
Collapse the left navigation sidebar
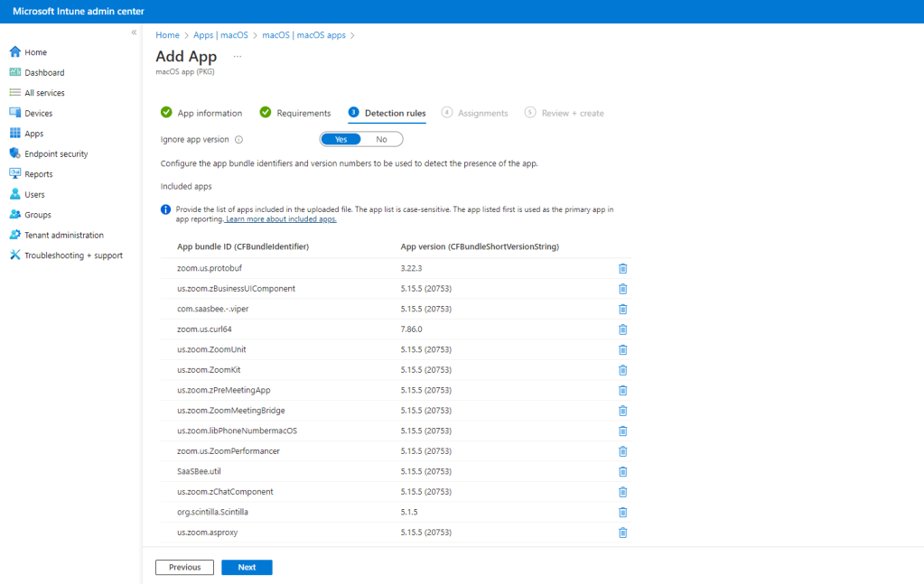click(134, 32)
